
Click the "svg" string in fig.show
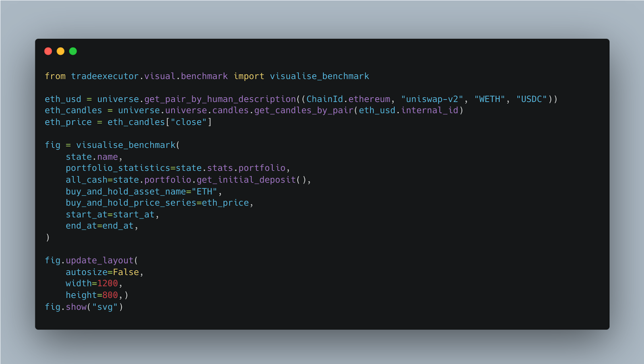point(105,307)
